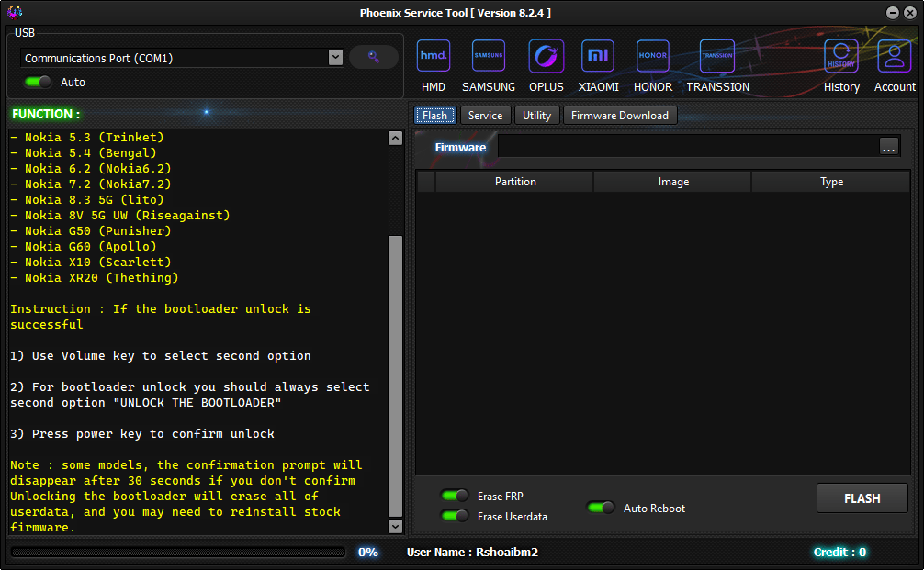Image resolution: width=924 pixels, height=570 pixels.
Task: Turn off Erase Userdata toggle
Action: [x=455, y=516]
